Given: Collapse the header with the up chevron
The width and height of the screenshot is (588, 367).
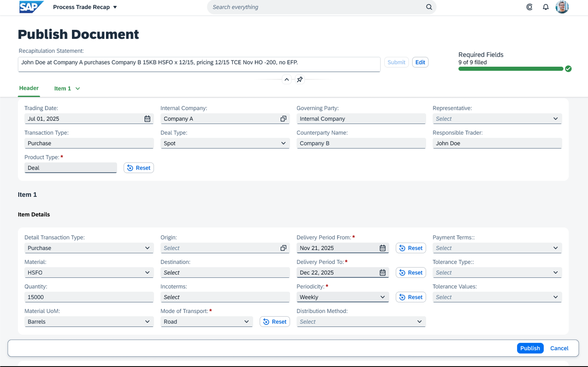Looking at the screenshot, I should (286, 79).
